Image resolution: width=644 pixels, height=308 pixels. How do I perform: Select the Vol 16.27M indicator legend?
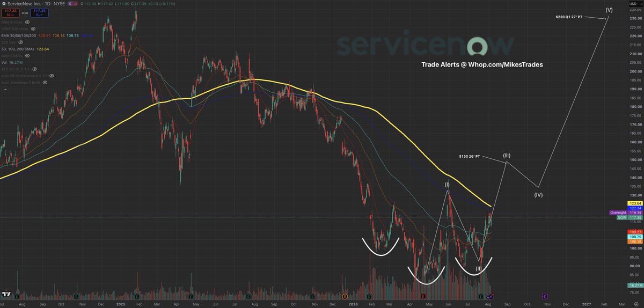(12, 62)
